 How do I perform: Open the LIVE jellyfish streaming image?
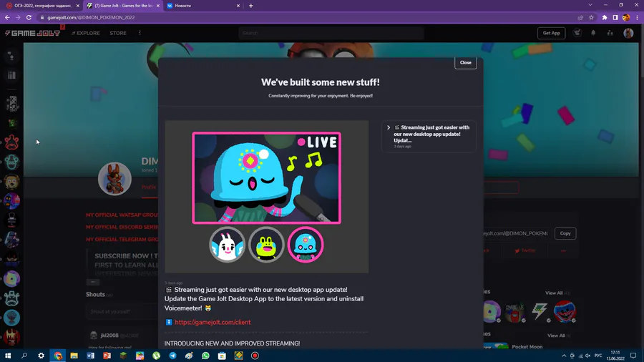tap(266, 177)
